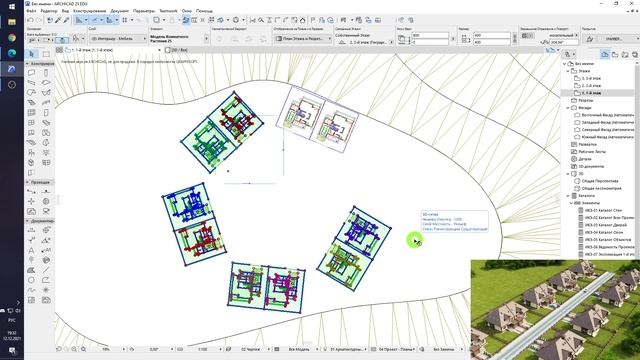Open Windows Start menu
Viewport: 640px width, 360px height.
pyautogui.click(x=12, y=7)
